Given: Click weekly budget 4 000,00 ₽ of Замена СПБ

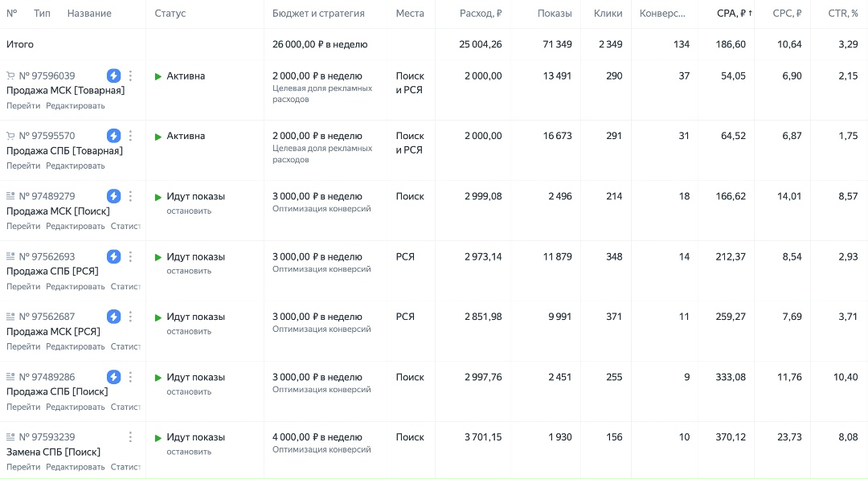Looking at the screenshot, I should [317, 437].
